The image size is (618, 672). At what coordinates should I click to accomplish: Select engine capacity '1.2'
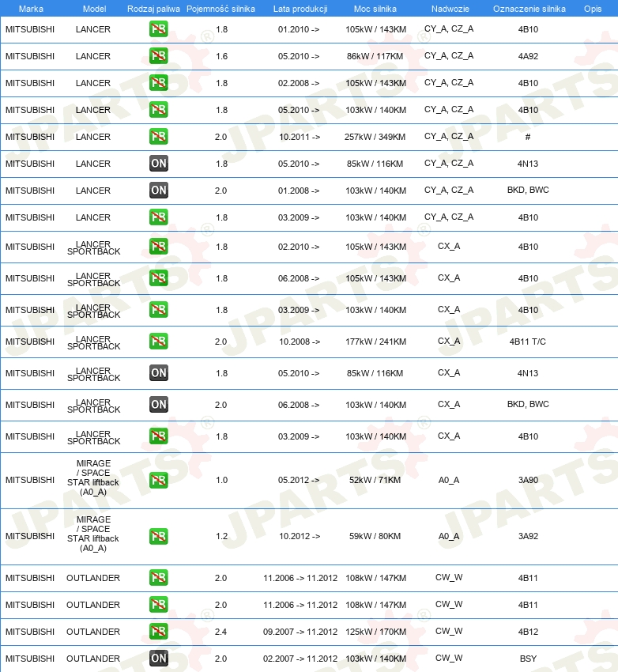(x=221, y=536)
